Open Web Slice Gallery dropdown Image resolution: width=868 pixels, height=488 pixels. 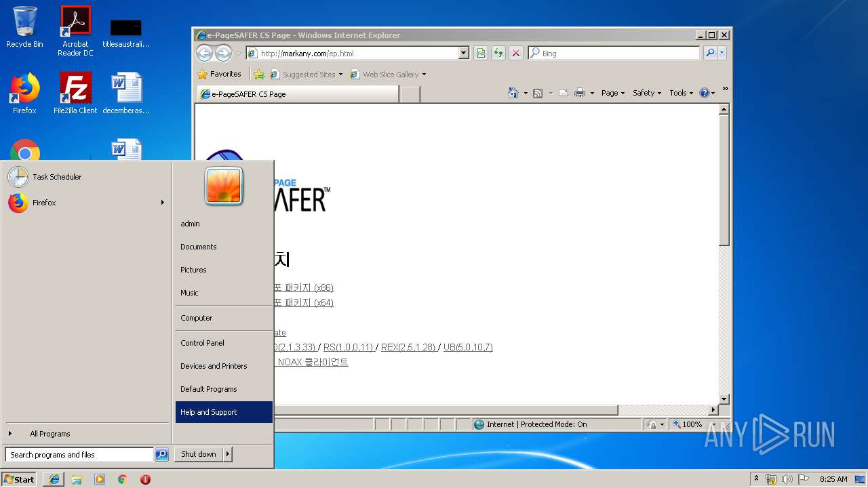tap(424, 75)
